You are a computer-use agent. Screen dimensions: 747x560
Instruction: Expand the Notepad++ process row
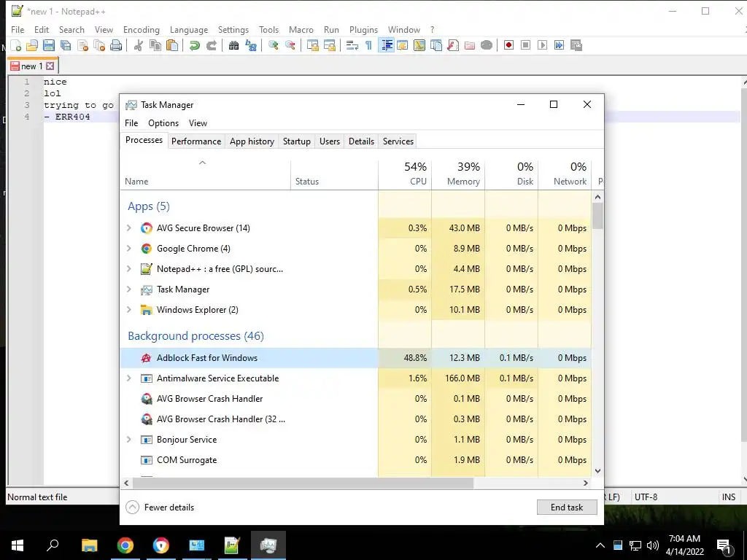[x=128, y=269]
